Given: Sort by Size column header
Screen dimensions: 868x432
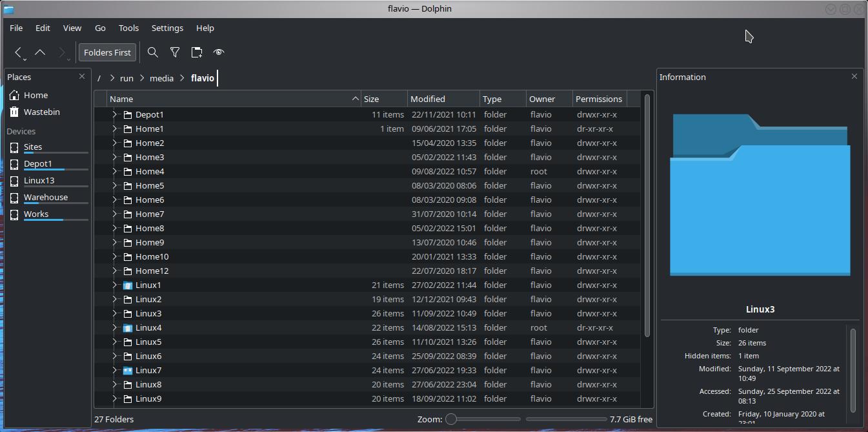Looking at the screenshot, I should (384, 99).
